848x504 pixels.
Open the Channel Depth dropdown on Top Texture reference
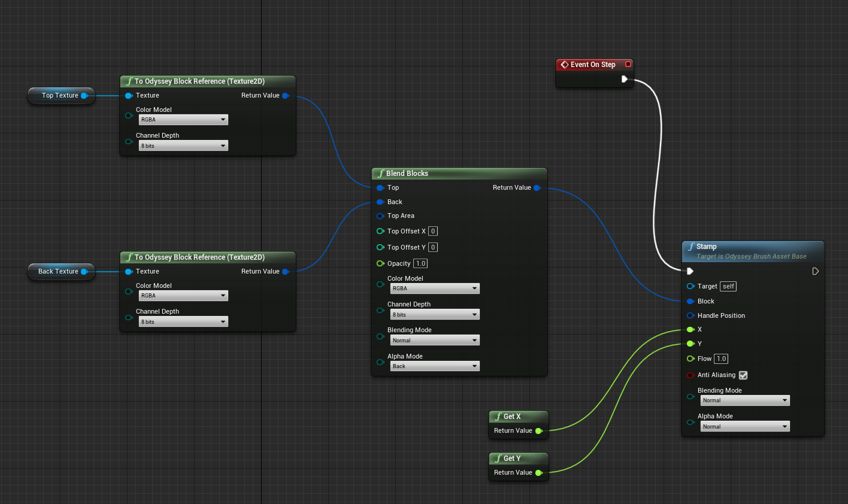[183, 145]
